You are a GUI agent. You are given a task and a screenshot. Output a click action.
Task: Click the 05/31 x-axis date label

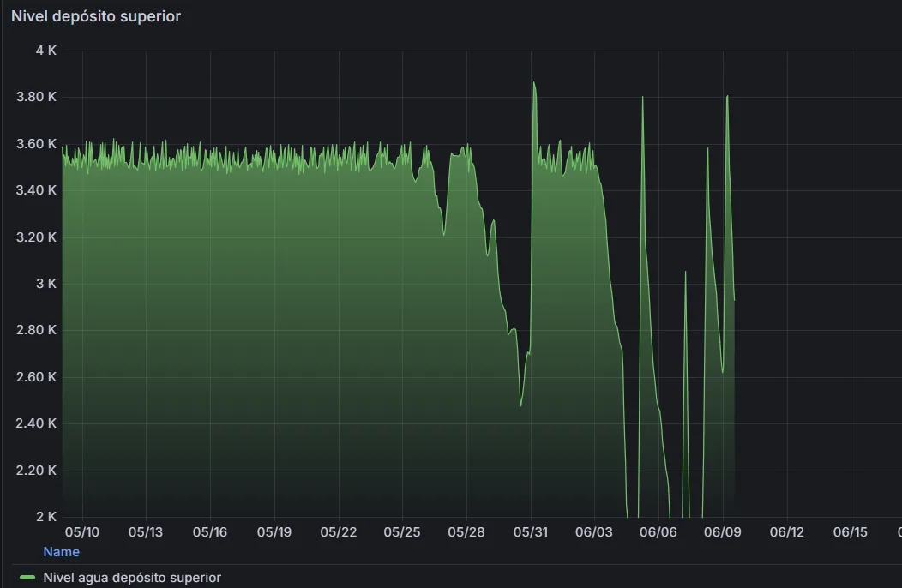(531, 532)
